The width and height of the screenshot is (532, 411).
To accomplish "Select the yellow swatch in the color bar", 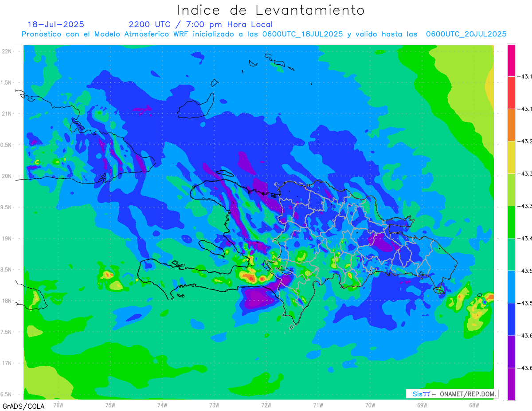I will tap(511, 157).
